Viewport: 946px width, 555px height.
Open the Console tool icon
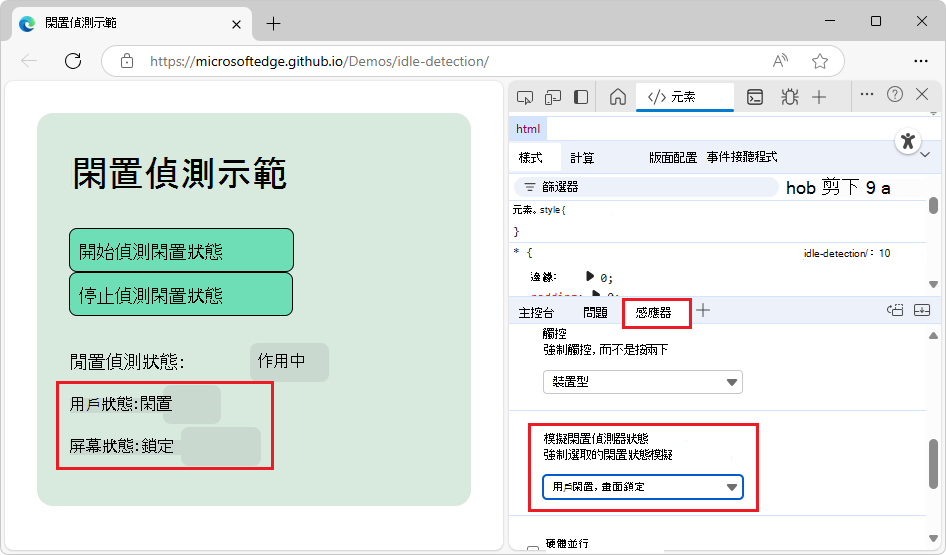click(755, 97)
